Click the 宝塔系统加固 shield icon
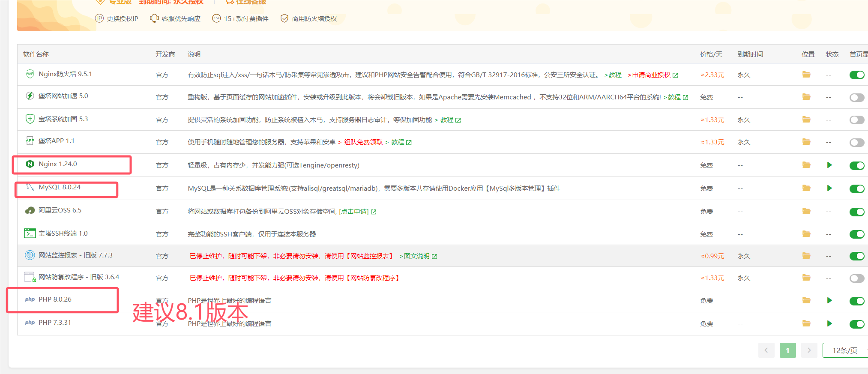 pyautogui.click(x=30, y=119)
